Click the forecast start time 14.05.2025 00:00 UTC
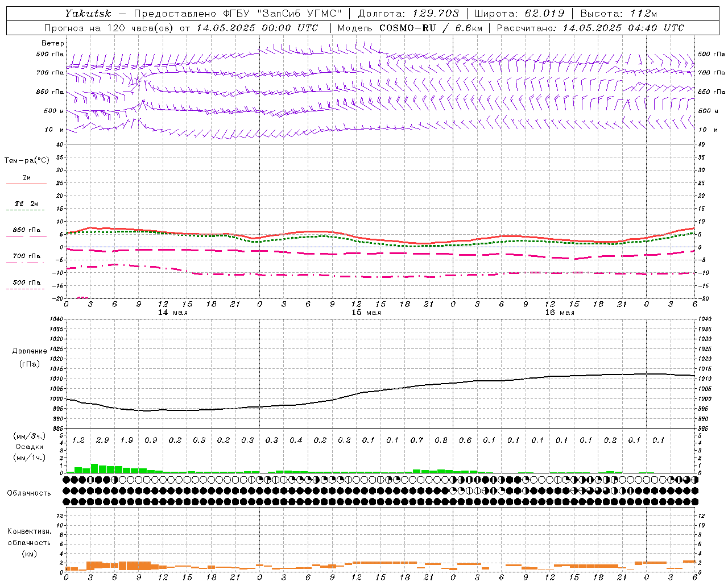The height and width of the screenshot is (582, 728). 258,28
